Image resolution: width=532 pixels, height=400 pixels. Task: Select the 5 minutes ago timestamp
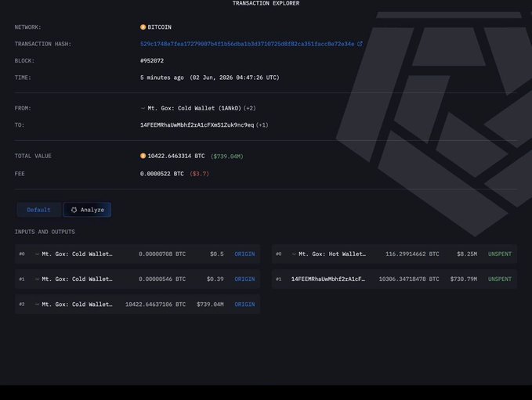point(162,77)
